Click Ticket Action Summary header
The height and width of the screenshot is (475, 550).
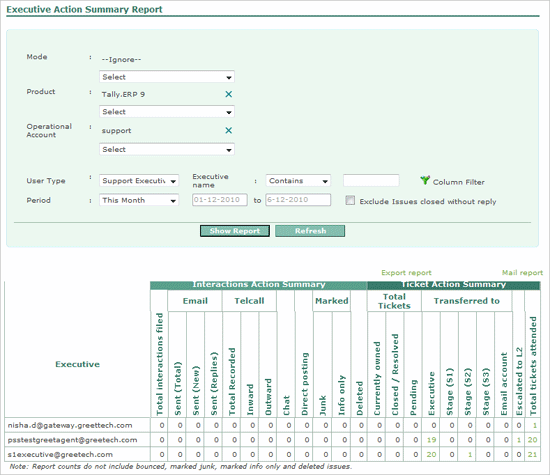coord(454,285)
